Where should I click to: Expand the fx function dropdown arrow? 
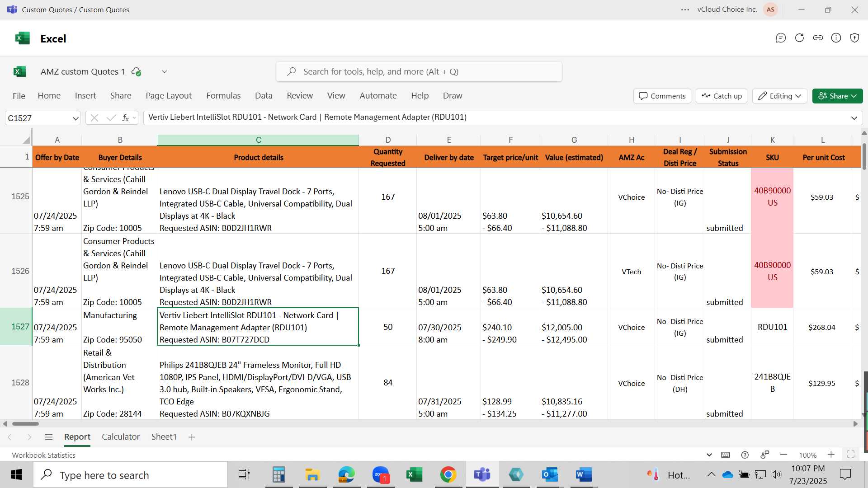tap(134, 118)
